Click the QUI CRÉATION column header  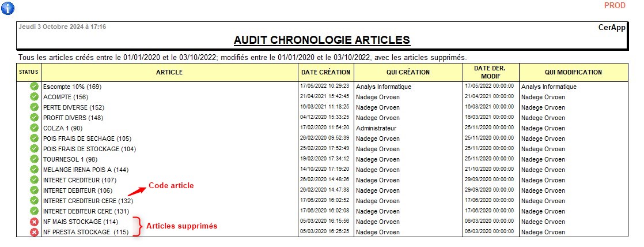click(x=408, y=72)
